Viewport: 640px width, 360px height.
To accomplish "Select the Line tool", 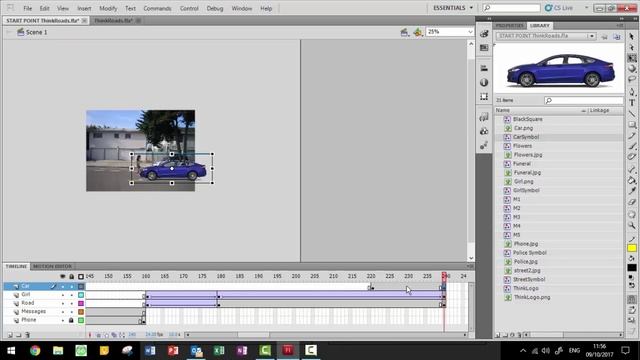I will [632, 113].
